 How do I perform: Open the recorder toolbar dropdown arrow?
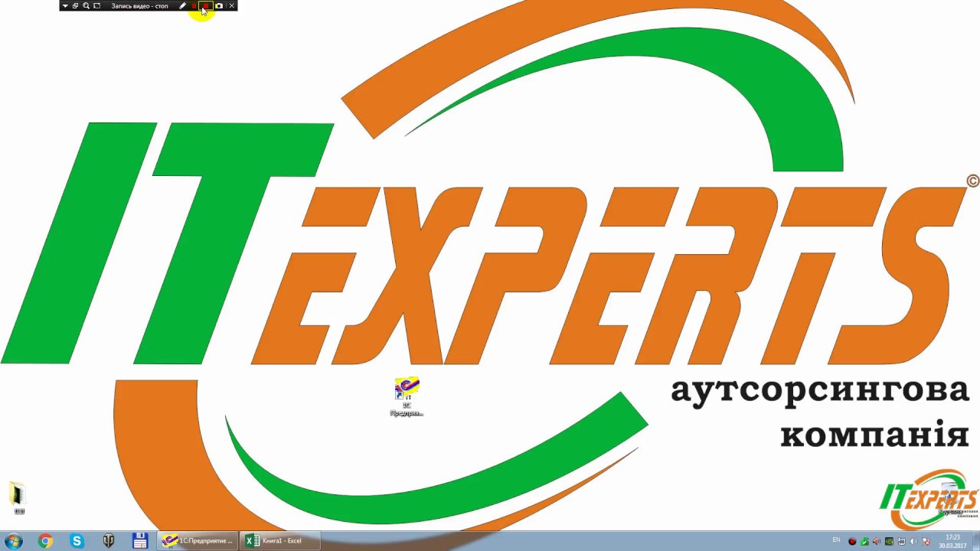65,6
